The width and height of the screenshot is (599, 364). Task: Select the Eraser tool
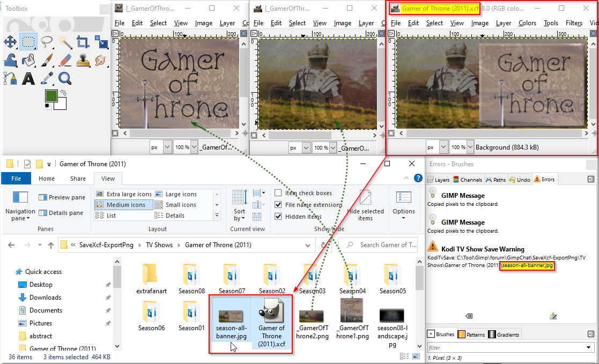point(65,60)
